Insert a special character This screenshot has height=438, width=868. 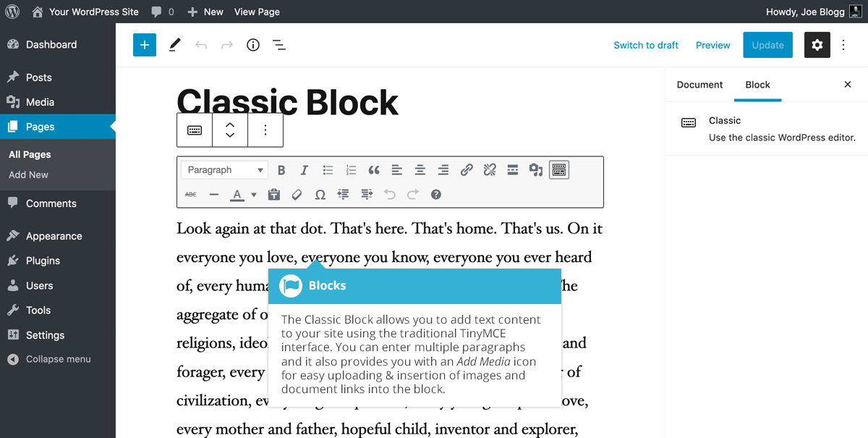(x=320, y=194)
